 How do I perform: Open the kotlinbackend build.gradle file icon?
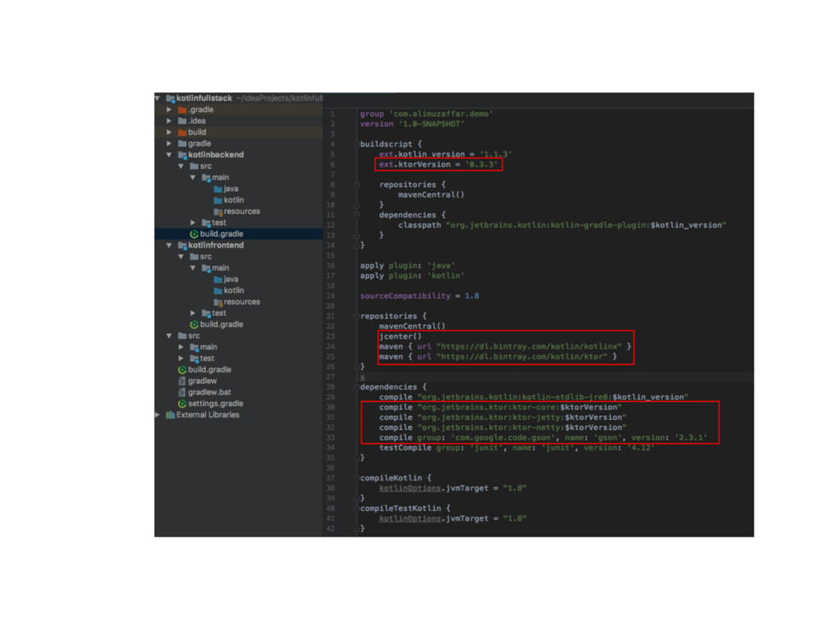pos(194,234)
